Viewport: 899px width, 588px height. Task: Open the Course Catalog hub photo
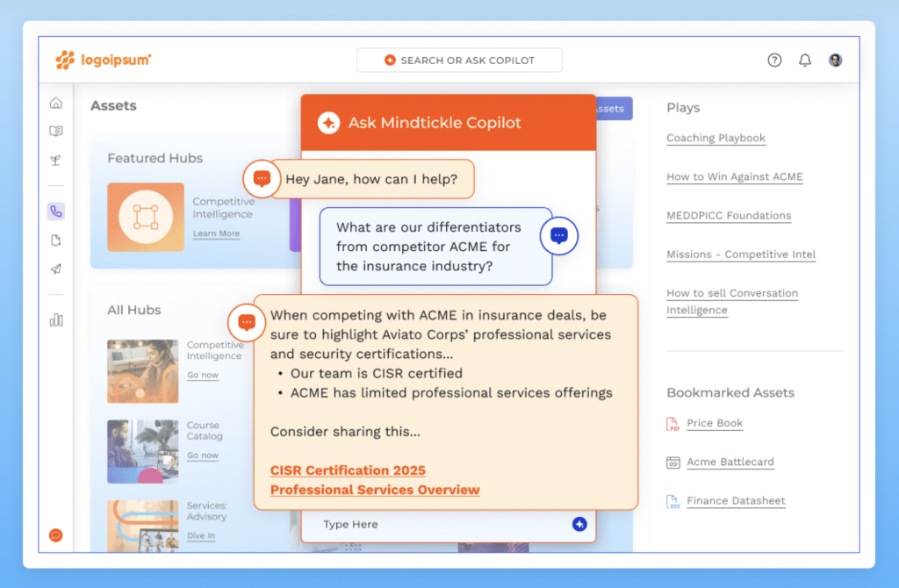click(143, 452)
